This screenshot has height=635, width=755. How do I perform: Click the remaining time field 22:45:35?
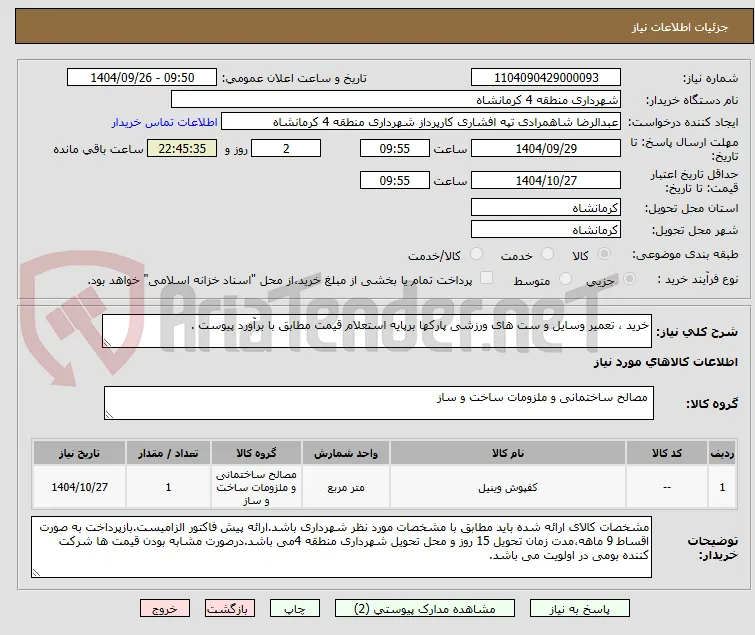(182, 148)
